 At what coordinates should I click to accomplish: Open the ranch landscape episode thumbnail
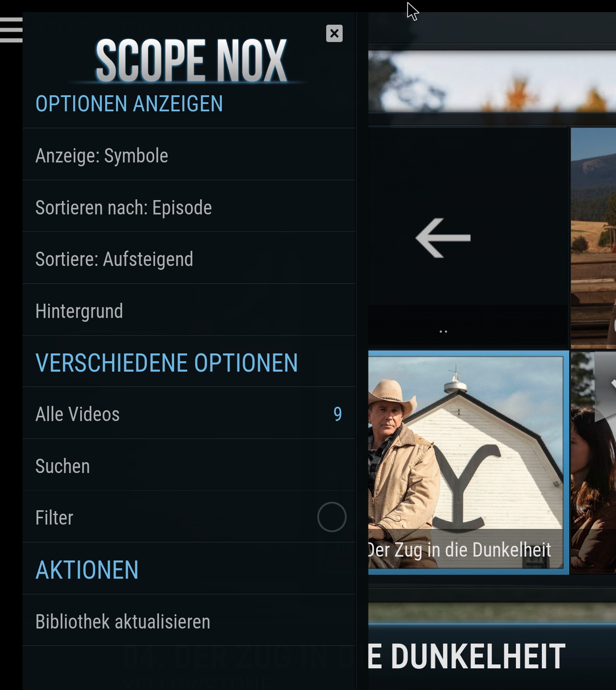(593, 238)
